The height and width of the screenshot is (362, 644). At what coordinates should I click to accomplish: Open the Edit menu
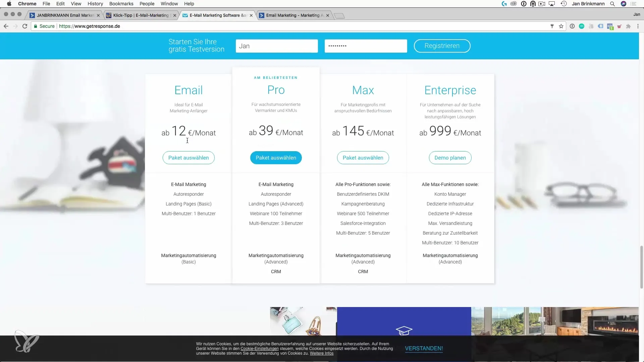coord(60,4)
